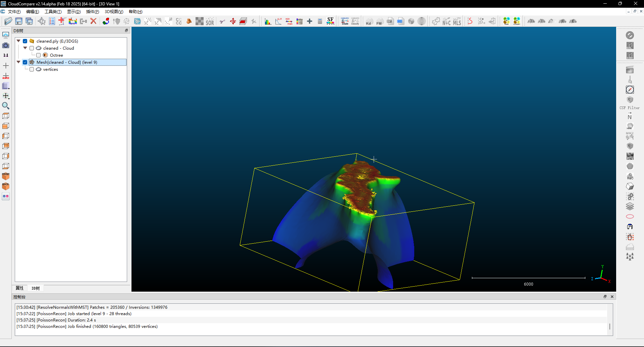Screen dimensions: 644x347
Task: Close the 控制台 console panel
Action: (612, 297)
